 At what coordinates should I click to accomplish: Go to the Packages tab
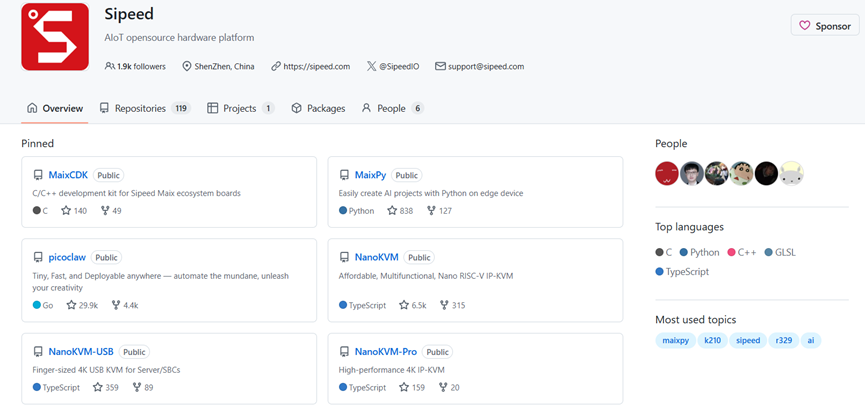pos(318,109)
